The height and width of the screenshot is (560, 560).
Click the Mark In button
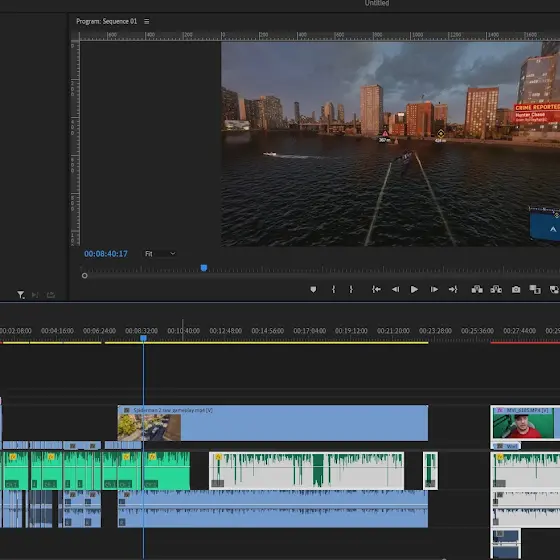(x=334, y=289)
